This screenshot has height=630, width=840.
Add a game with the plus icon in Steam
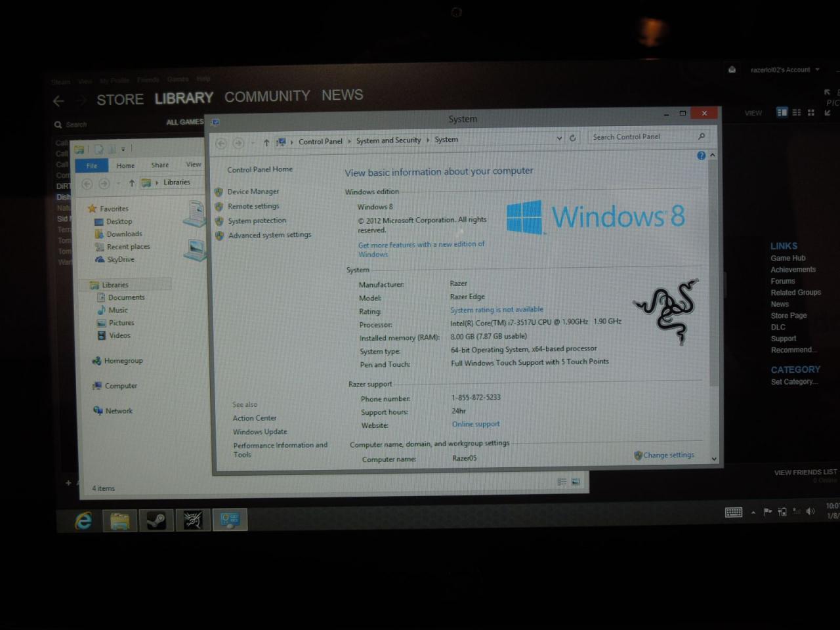(68, 483)
